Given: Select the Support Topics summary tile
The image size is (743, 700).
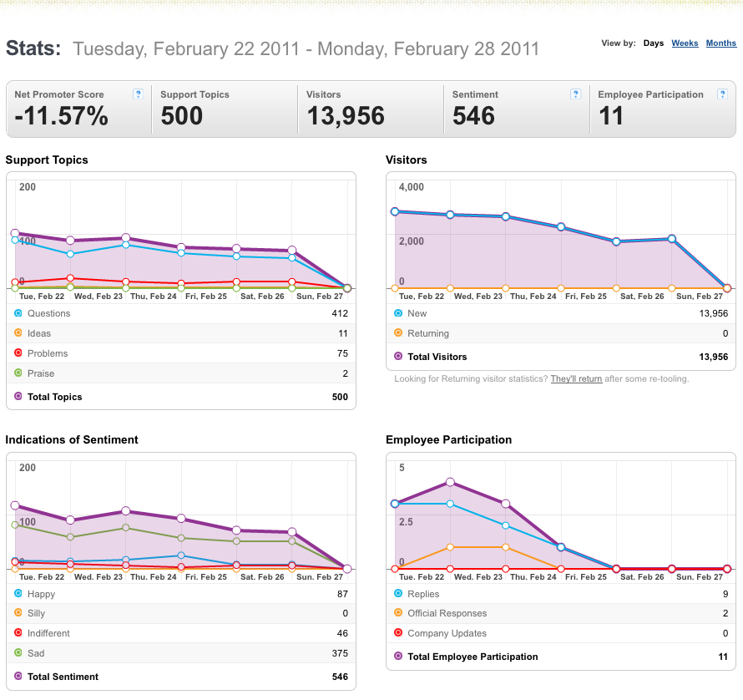Looking at the screenshot, I should coord(225,109).
